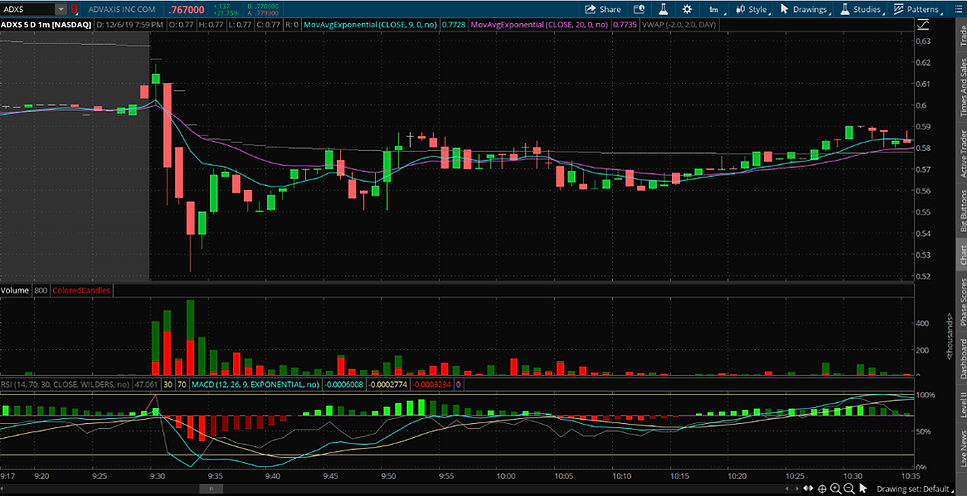The width and height of the screenshot is (967, 496).
Task: Open chart settings gear icon
Action: pos(687,9)
